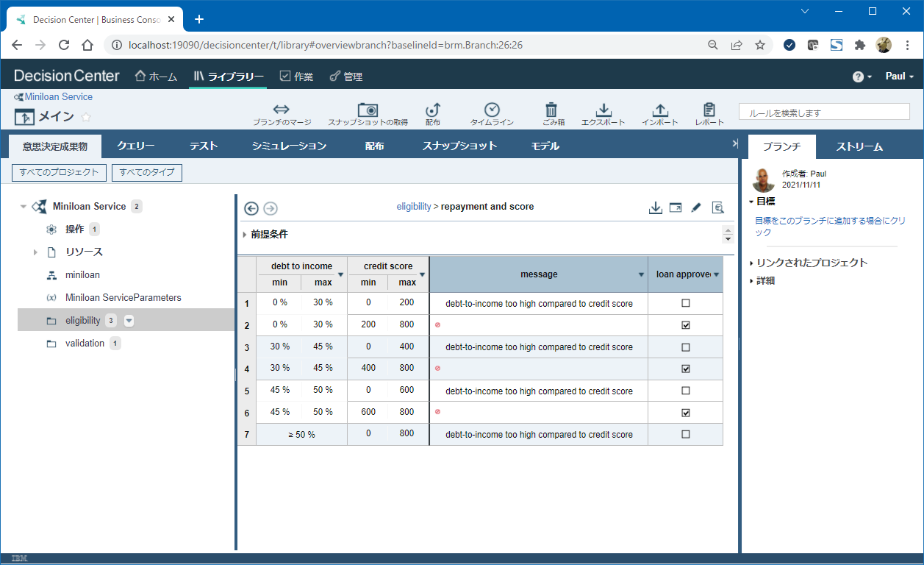The image size is (924, 565).
Task: Select miniloan ruleflow tree item
Action: point(82,275)
